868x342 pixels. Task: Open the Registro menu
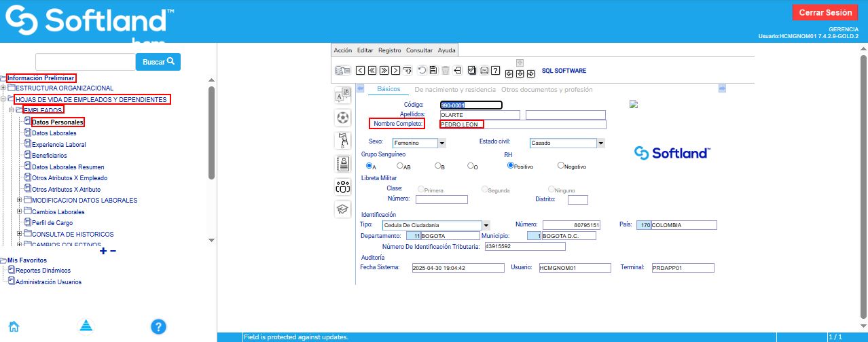point(389,50)
